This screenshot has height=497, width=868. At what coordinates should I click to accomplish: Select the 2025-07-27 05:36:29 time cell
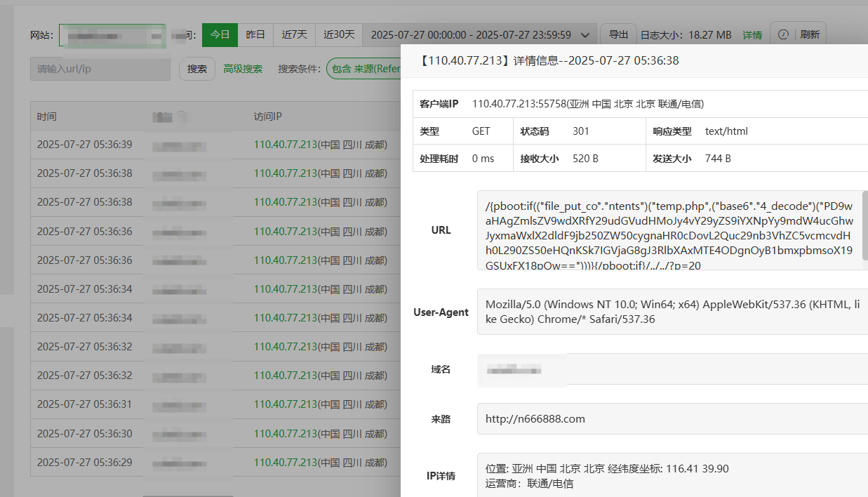pyautogui.click(x=84, y=462)
